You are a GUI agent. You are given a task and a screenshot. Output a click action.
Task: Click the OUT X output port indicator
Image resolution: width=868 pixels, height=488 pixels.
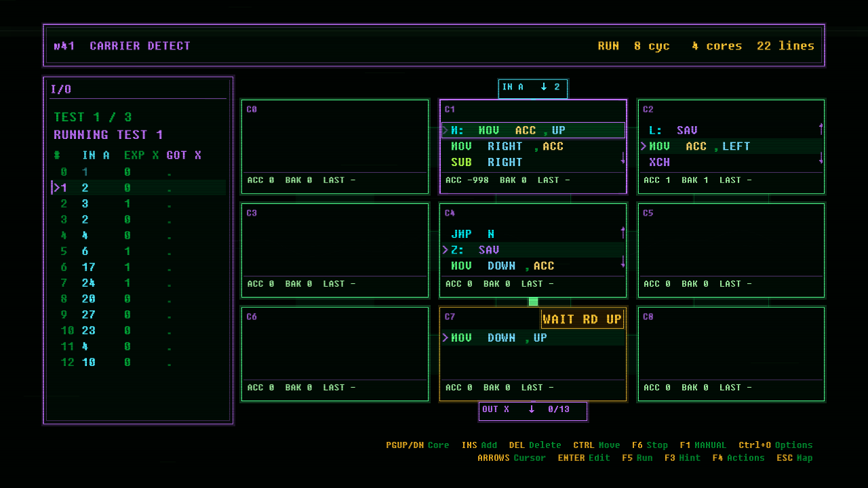[x=533, y=410]
